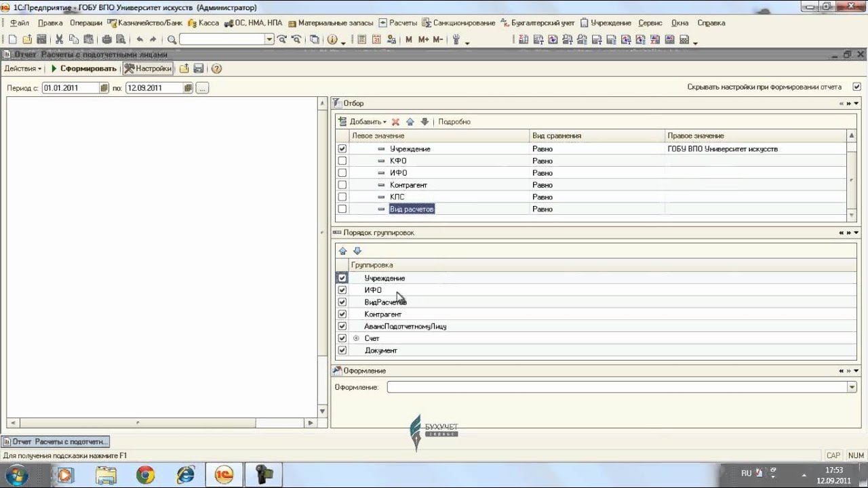Click the Help info icon in main toolbar
This screenshot has height=488, width=868.
(x=332, y=39)
